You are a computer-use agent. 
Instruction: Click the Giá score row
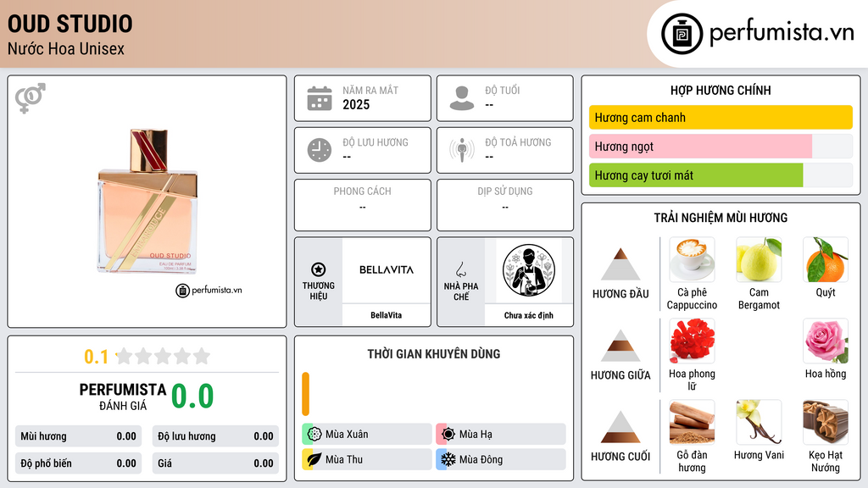click(x=215, y=463)
